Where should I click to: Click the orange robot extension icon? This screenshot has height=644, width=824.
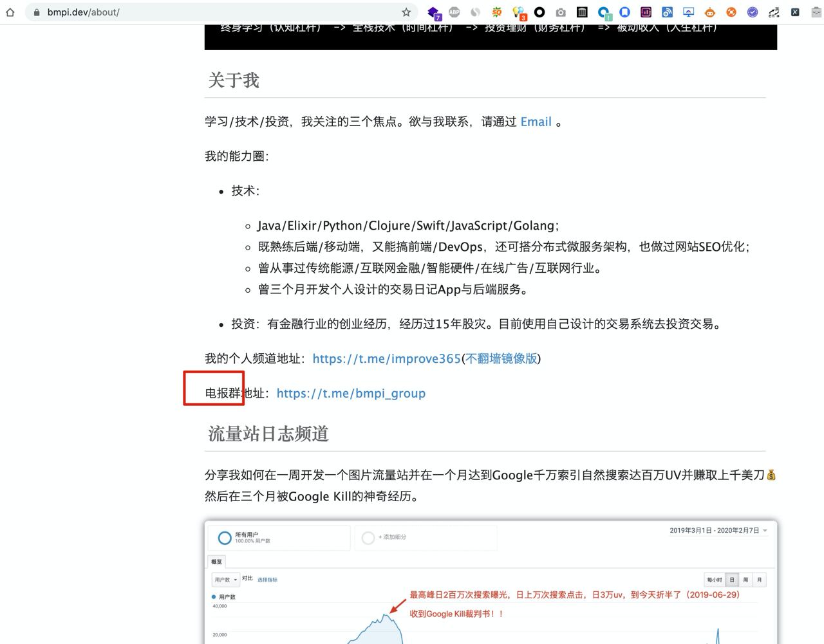point(709,12)
